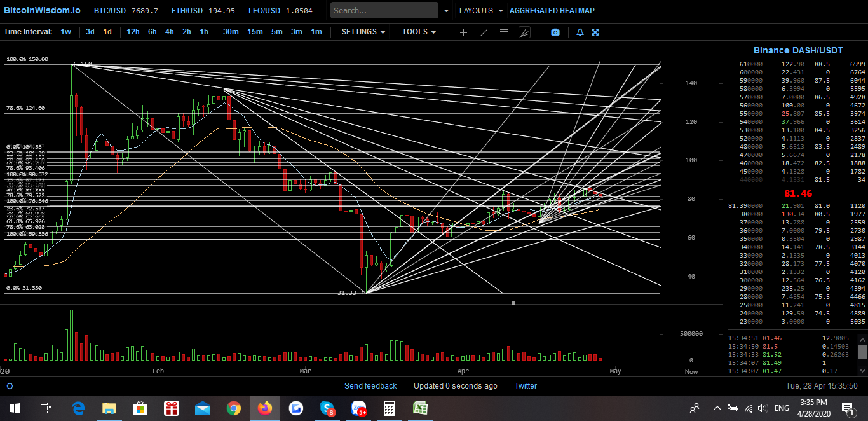
Task: Select the horizontal lines tool icon
Action: [x=504, y=32]
